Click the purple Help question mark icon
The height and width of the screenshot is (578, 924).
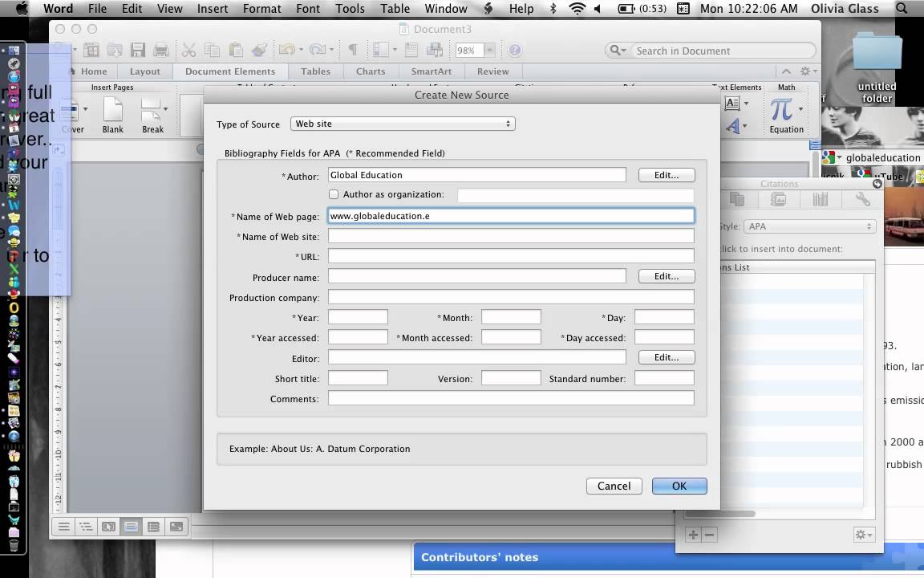[x=514, y=50]
